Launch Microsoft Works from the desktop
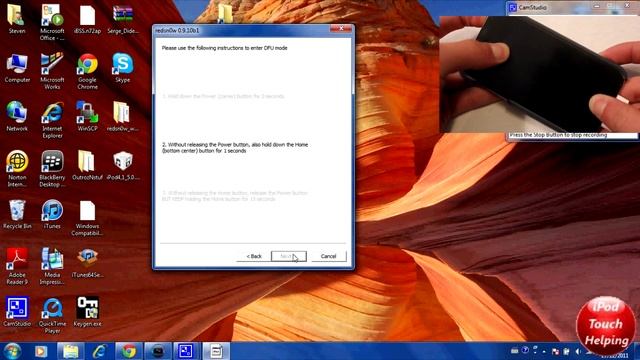640x360 pixels. tap(52, 71)
